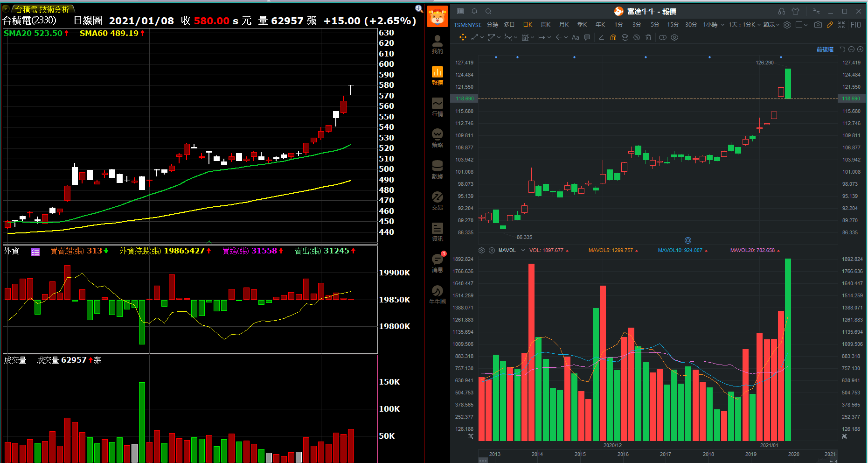The image size is (868, 463).
Task: Toggle foreign investor list icon in left chart
Action: 35,252
